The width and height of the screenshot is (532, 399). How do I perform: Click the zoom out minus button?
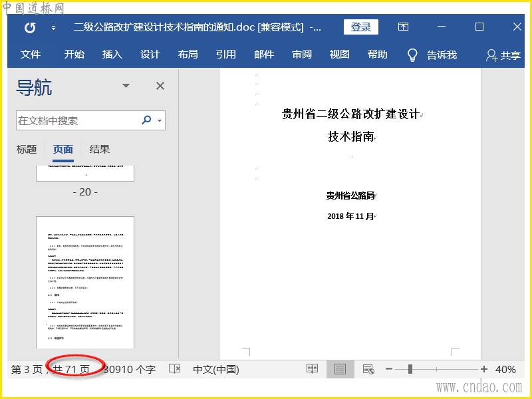[x=389, y=369]
